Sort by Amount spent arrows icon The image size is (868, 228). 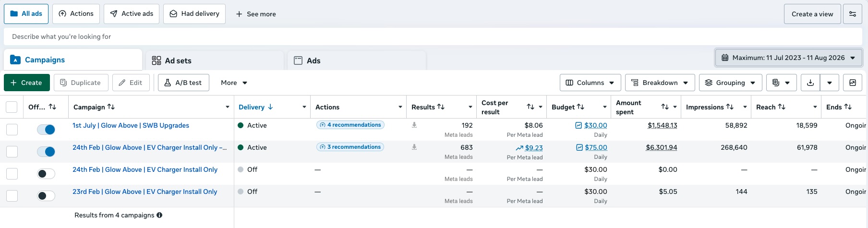665,107
